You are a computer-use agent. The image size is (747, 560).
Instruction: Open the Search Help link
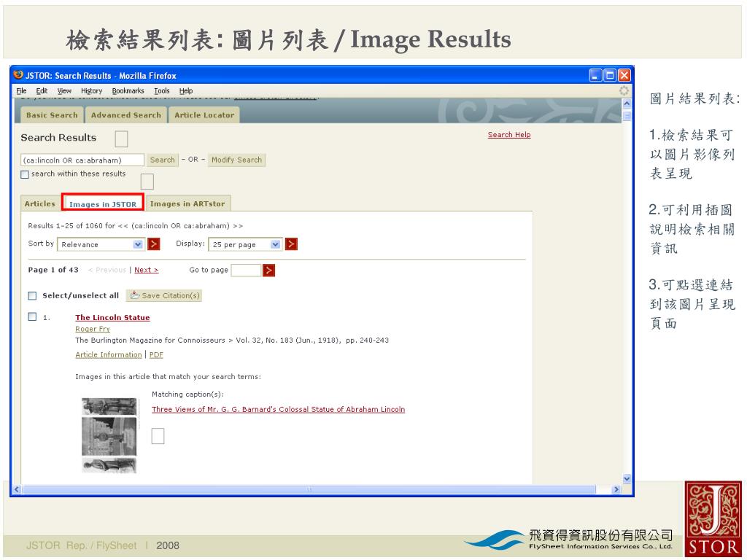(x=509, y=135)
